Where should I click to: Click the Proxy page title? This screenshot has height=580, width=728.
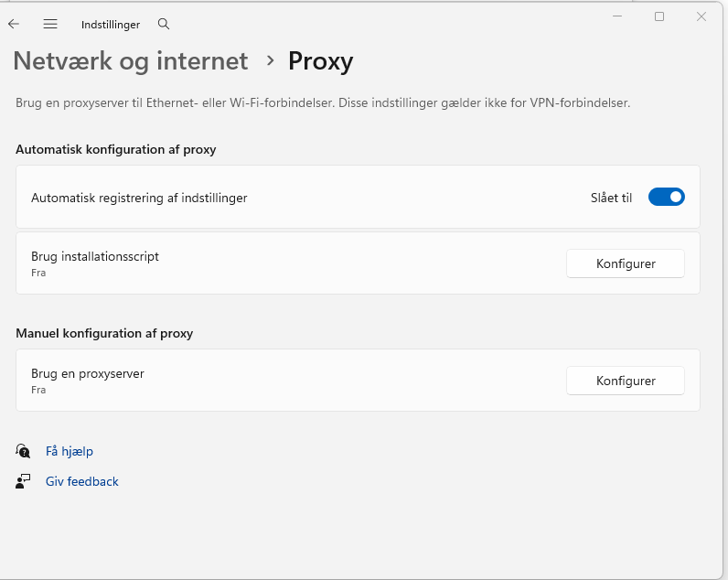pos(320,61)
